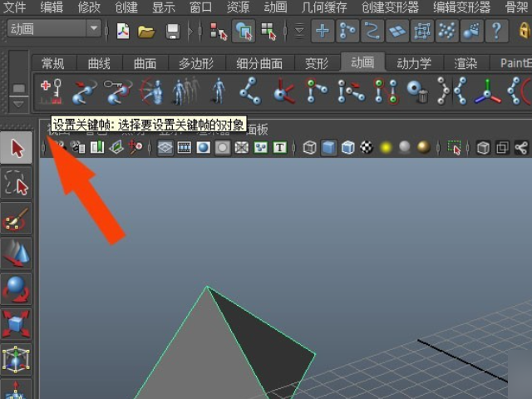
Task: Click the new scene icon
Action: click(123, 32)
